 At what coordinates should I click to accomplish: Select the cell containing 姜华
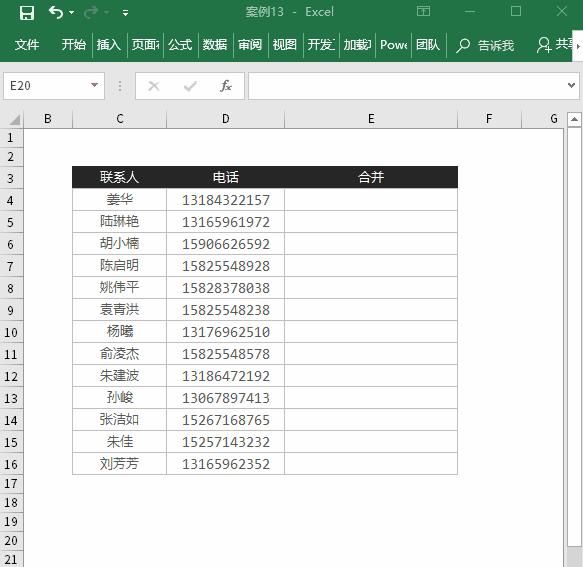click(119, 200)
